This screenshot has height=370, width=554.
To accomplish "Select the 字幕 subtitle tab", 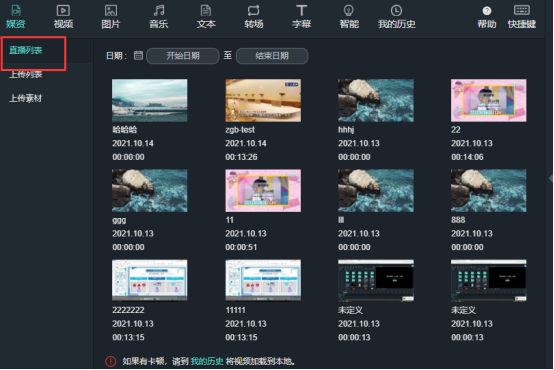I will point(301,17).
